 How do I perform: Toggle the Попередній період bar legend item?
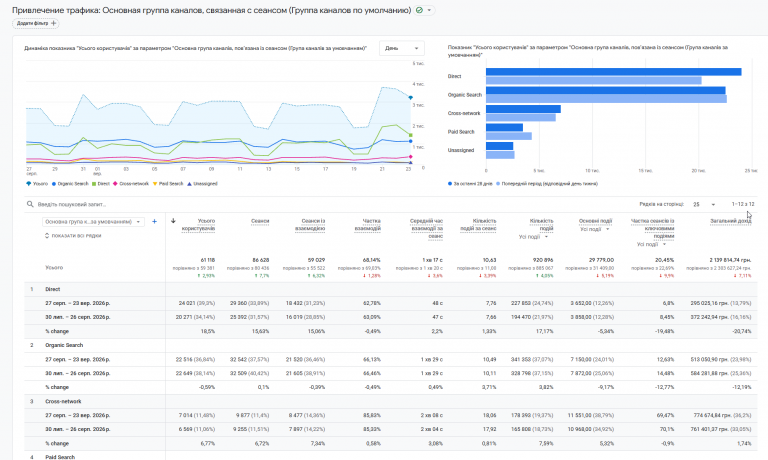point(547,184)
